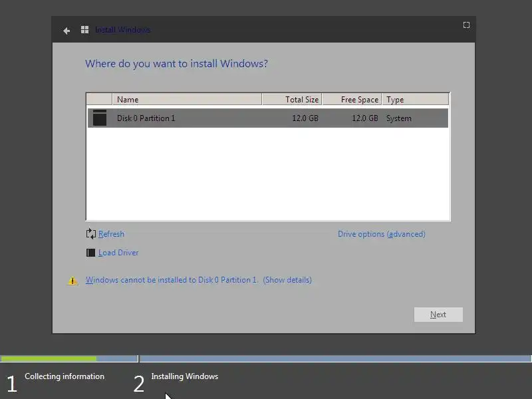Sort by the Type column header
Image resolution: width=532 pixels, height=399 pixels.
click(415, 99)
